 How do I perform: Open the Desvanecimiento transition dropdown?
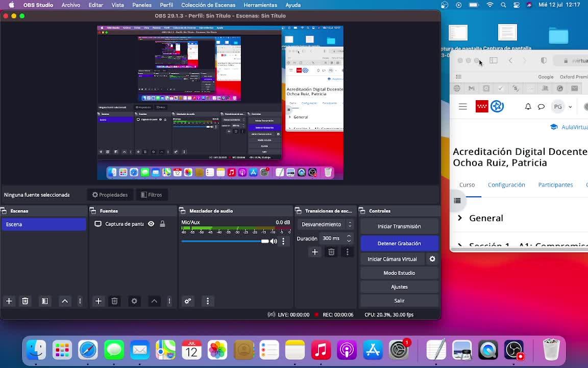pyautogui.click(x=326, y=224)
